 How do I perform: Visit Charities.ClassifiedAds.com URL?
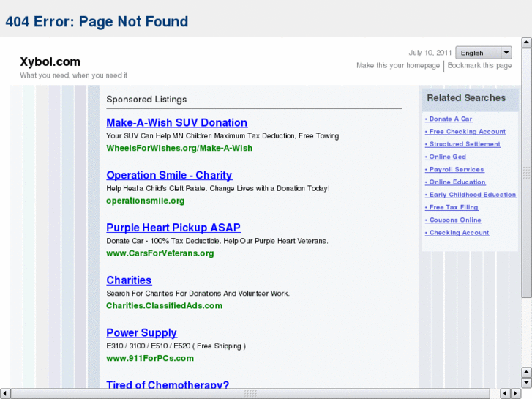(x=164, y=305)
